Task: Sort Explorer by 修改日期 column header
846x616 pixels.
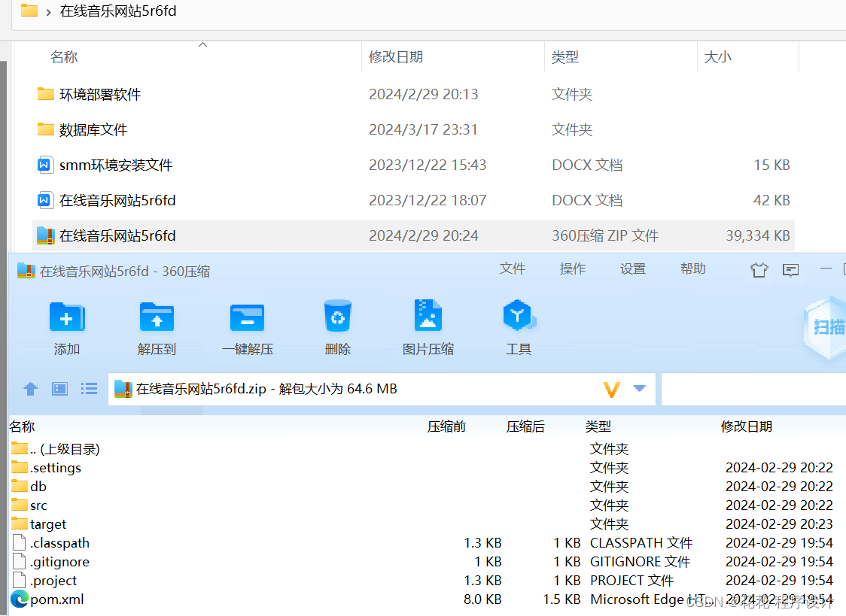Action: 395,56
